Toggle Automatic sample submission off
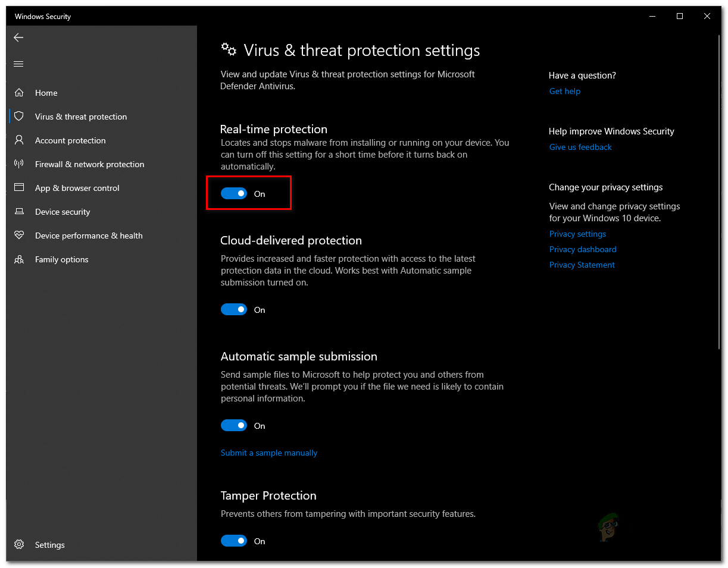The width and height of the screenshot is (728, 568). pyautogui.click(x=234, y=426)
